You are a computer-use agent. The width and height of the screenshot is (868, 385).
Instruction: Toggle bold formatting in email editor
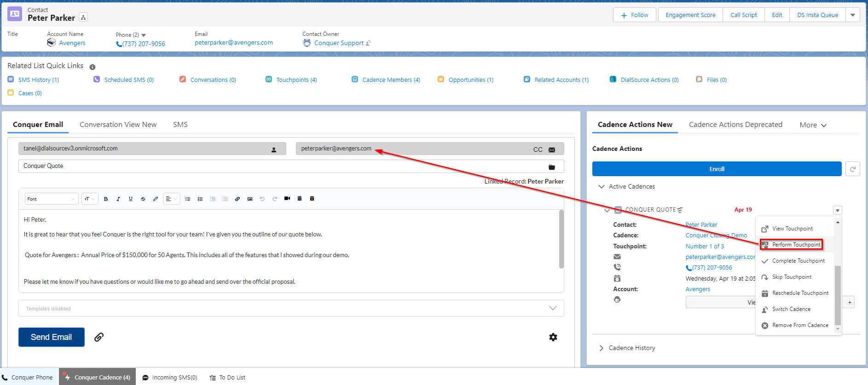click(x=106, y=199)
